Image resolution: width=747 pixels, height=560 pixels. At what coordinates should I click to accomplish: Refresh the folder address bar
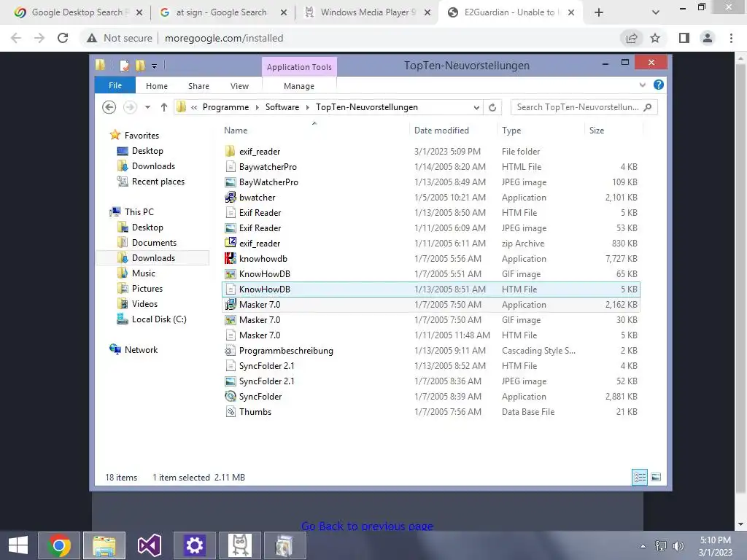click(x=492, y=107)
